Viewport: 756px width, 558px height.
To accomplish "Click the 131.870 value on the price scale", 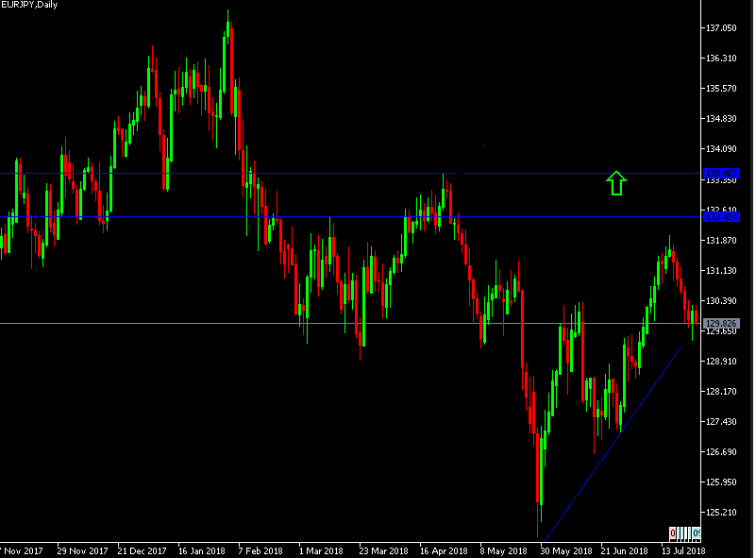I will 719,239.
